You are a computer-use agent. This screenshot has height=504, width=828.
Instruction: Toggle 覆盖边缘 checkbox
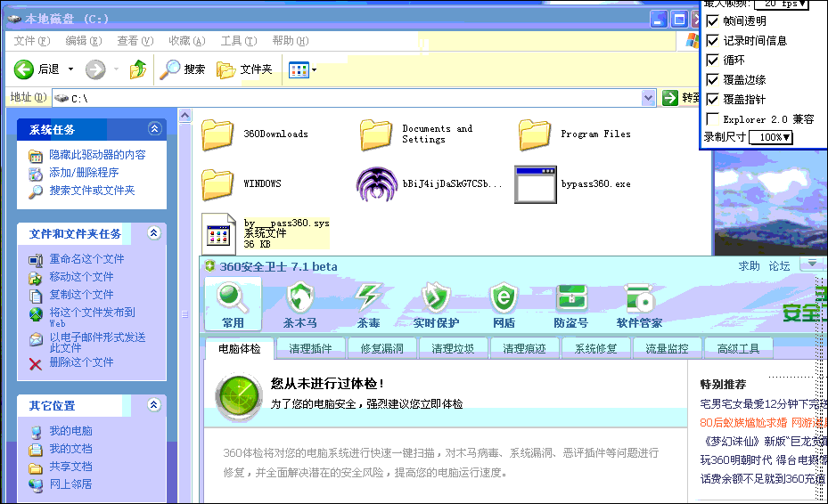point(712,79)
